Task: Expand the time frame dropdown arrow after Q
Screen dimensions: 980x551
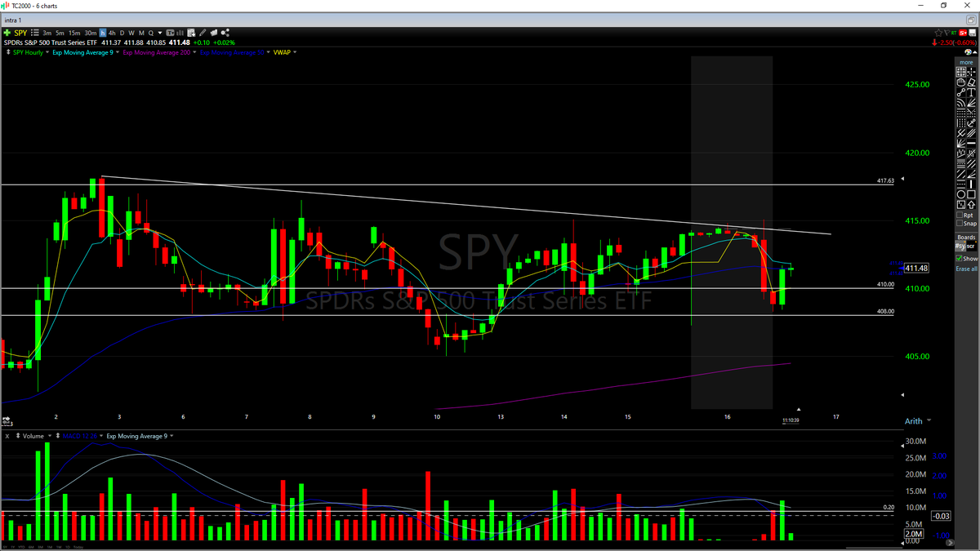Action: (160, 33)
